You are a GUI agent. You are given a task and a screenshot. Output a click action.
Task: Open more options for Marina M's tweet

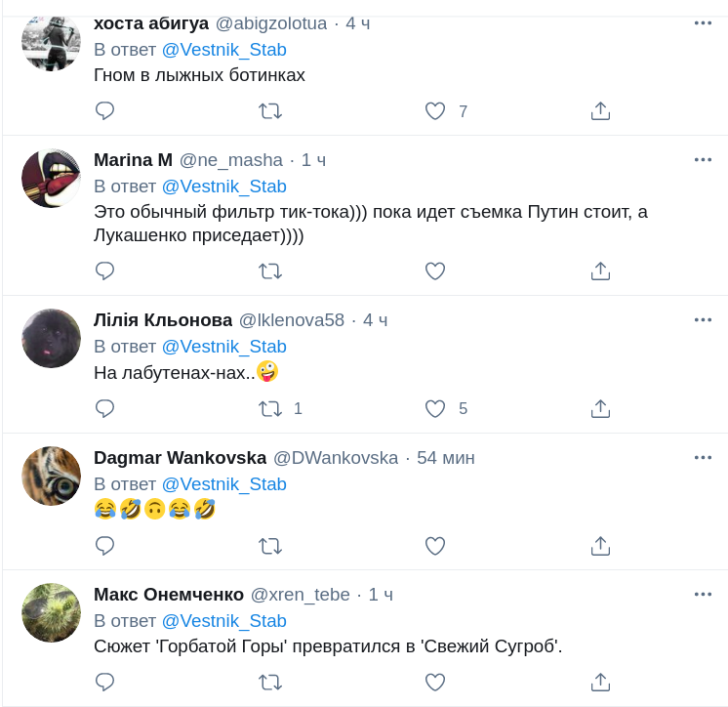(703, 159)
